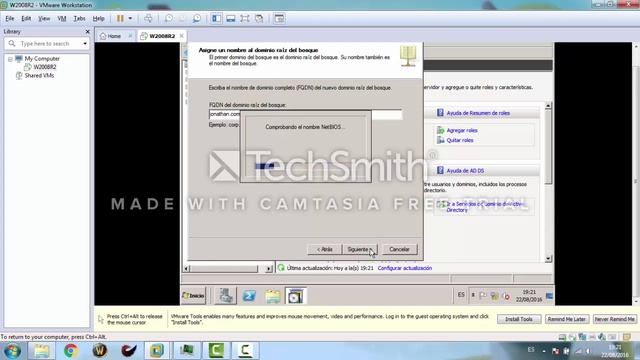Open the Help menu
This screenshot has width=640, height=360.
(98, 18)
